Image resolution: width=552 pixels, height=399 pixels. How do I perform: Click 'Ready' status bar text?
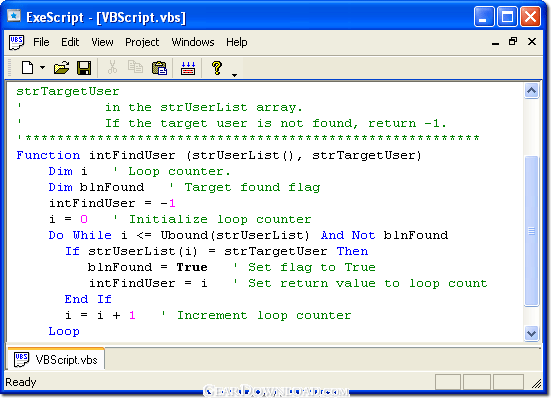click(21, 382)
